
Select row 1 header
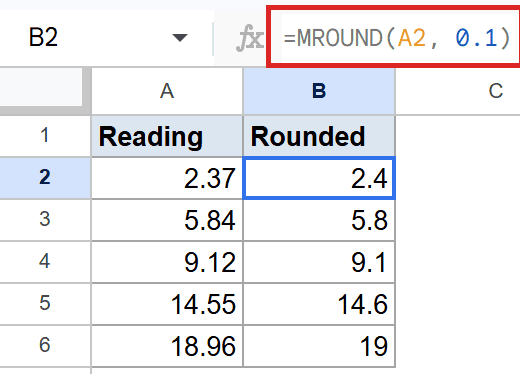45,136
